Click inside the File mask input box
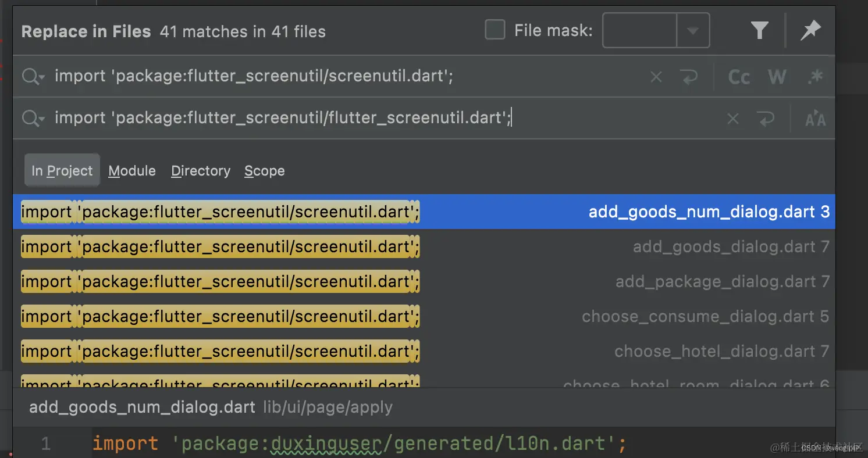The width and height of the screenshot is (868, 458). (x=640, y=30)
